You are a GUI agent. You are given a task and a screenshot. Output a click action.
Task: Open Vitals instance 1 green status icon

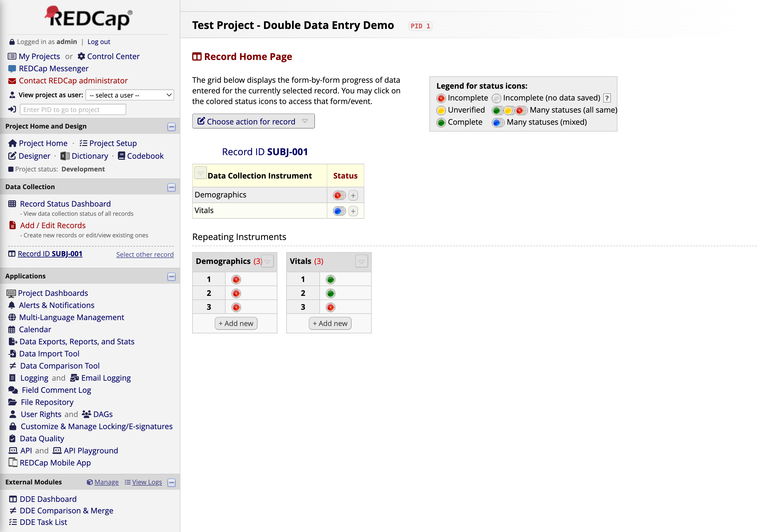(x=330, y=280)
